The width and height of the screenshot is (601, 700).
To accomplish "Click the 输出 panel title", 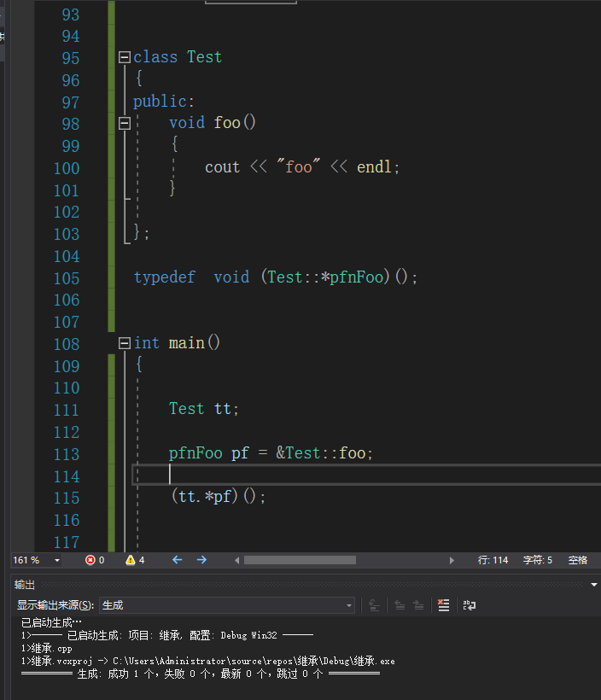I will [25, 585].
